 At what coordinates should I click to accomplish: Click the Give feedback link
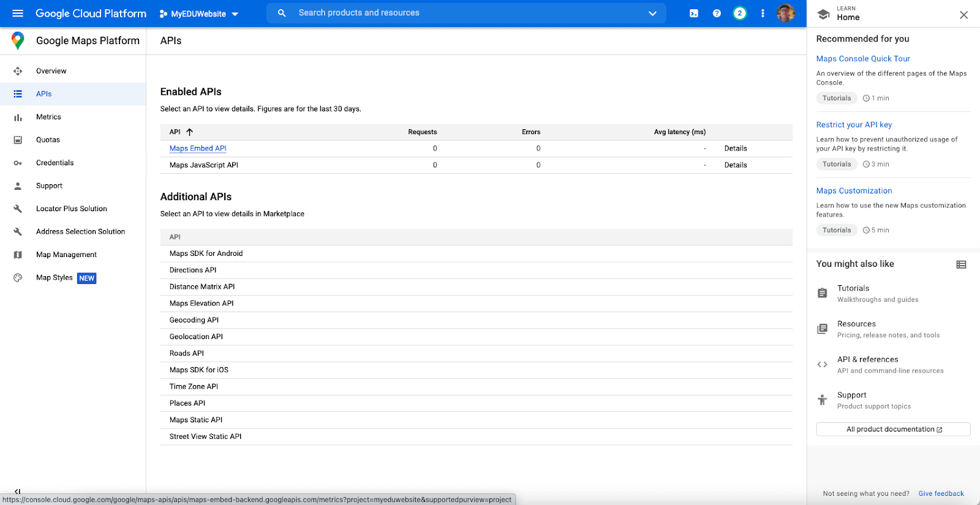tap(941, 493)
